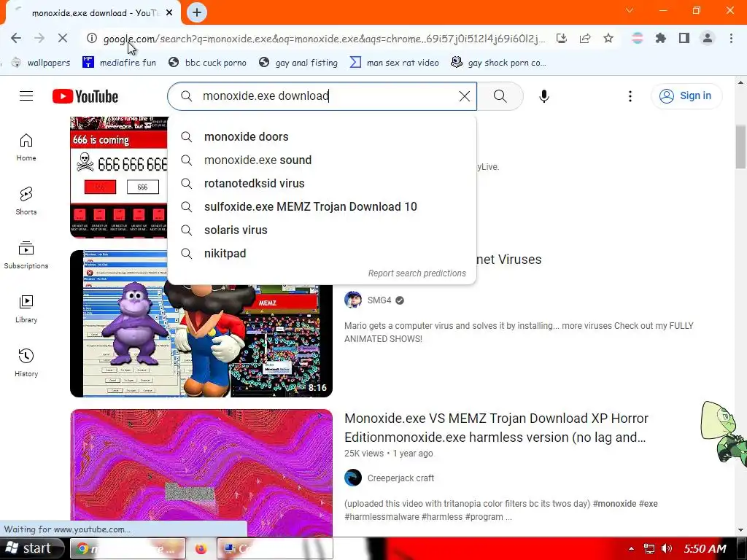Open History in YouTube sidebar
Viewport: 747px width, 560px height.
point(26,363)
